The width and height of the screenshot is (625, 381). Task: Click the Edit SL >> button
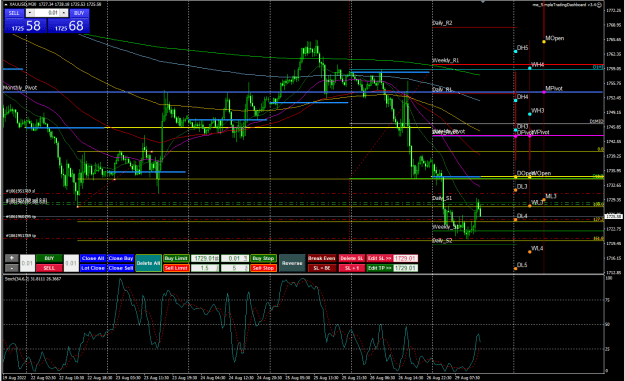(379, 258)
